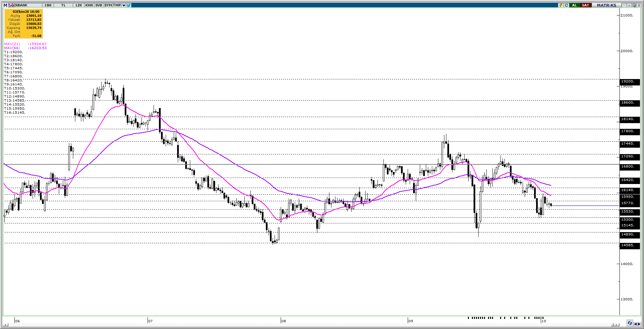Click the 10 month marker on time axis

click(x=544, y=321)
